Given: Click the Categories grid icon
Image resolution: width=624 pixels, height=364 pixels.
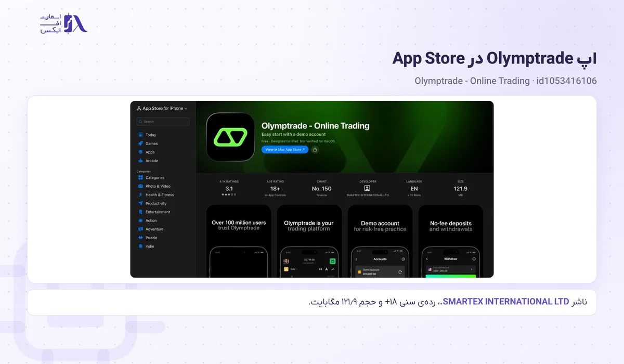Looking at the screenshot, I should [140, 178].
